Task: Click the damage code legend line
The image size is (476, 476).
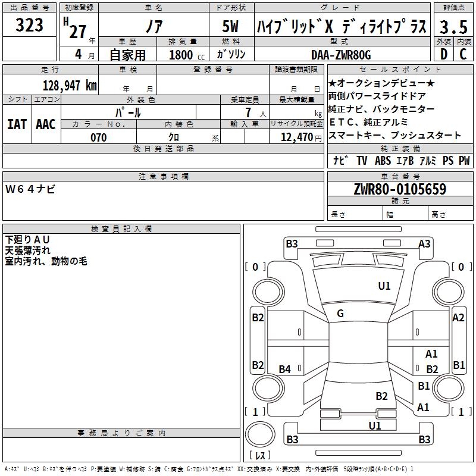Action: (x=209, y=469)
